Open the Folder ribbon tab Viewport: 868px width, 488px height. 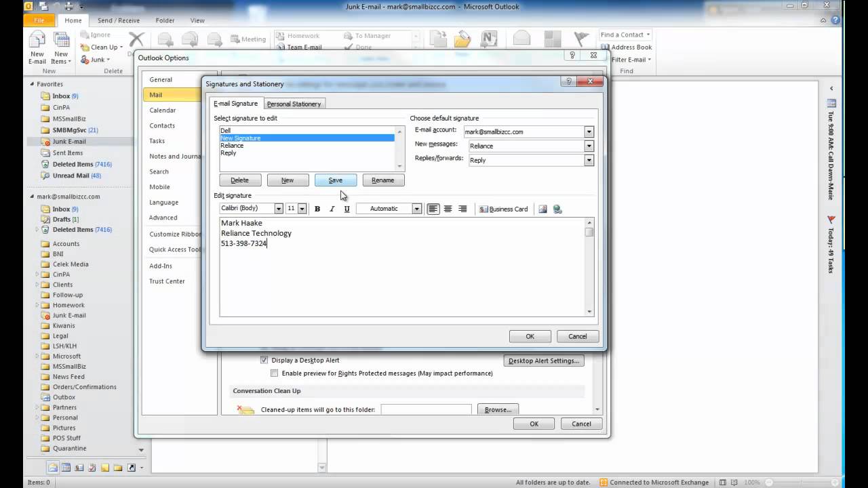pyautogui.click(x=165, y=20)
